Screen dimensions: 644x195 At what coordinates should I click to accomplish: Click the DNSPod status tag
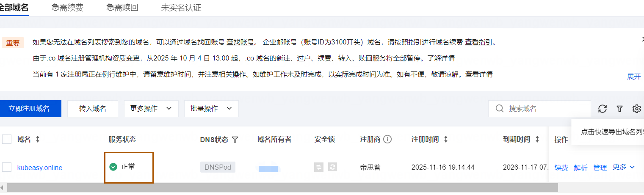point(218,167)
